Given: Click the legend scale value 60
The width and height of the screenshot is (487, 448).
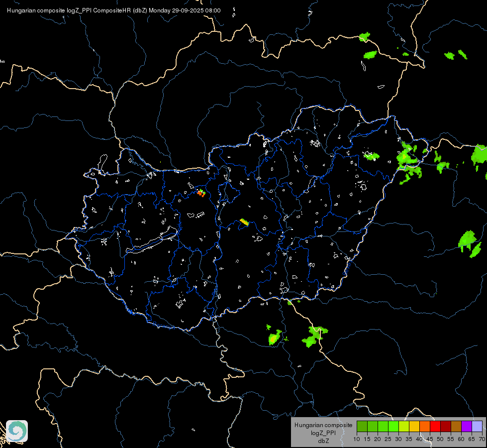Looking at the screenshot, I should (x=461, y=440).
